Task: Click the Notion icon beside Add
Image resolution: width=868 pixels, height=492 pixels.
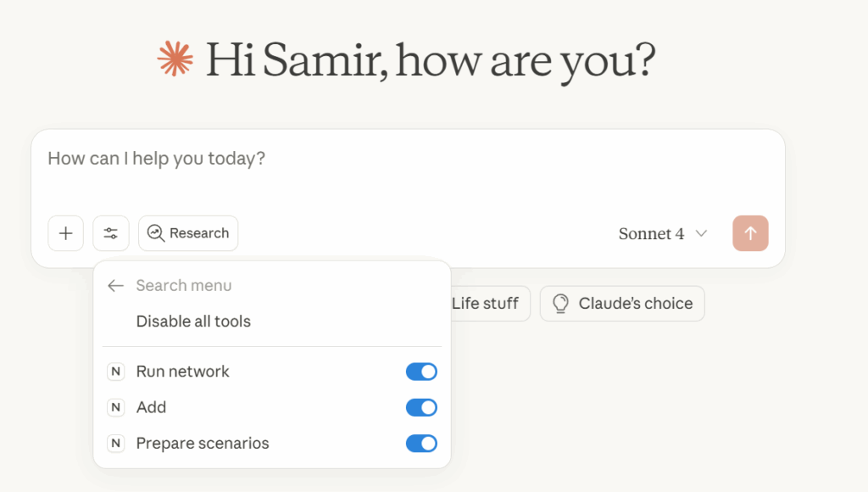Action: [x=116, y=407]
